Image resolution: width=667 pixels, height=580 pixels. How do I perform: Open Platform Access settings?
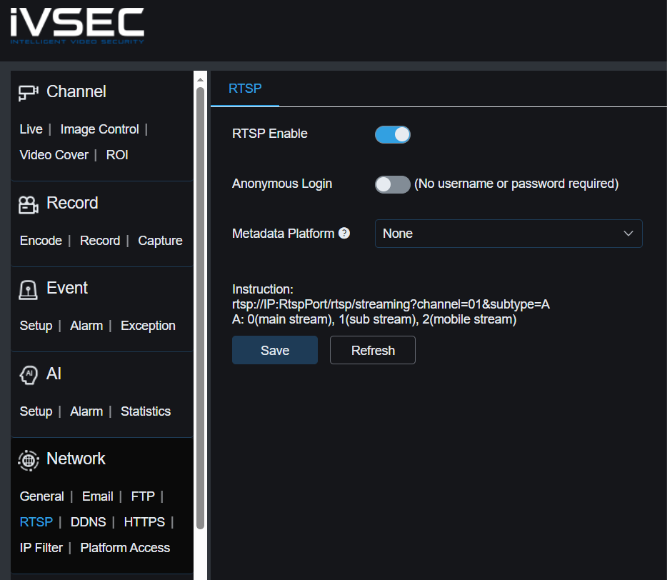tap(125, 548)
